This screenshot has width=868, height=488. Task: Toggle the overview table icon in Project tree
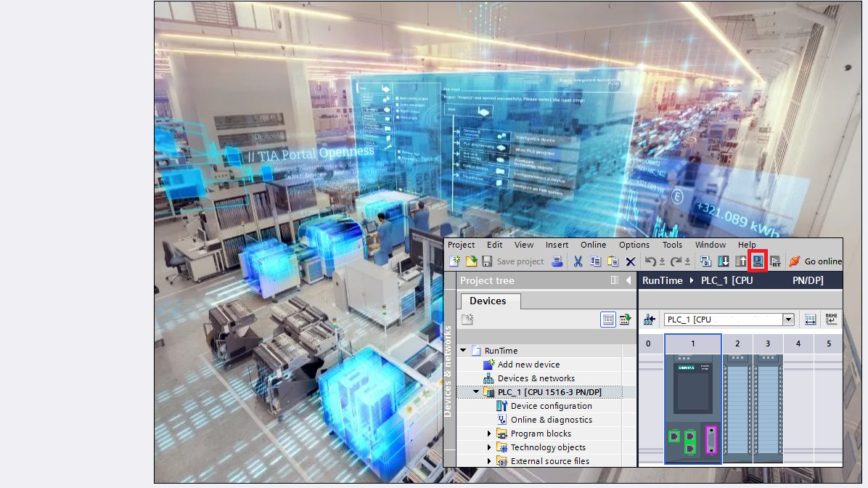pyautogui.click(x=608, y=320)
